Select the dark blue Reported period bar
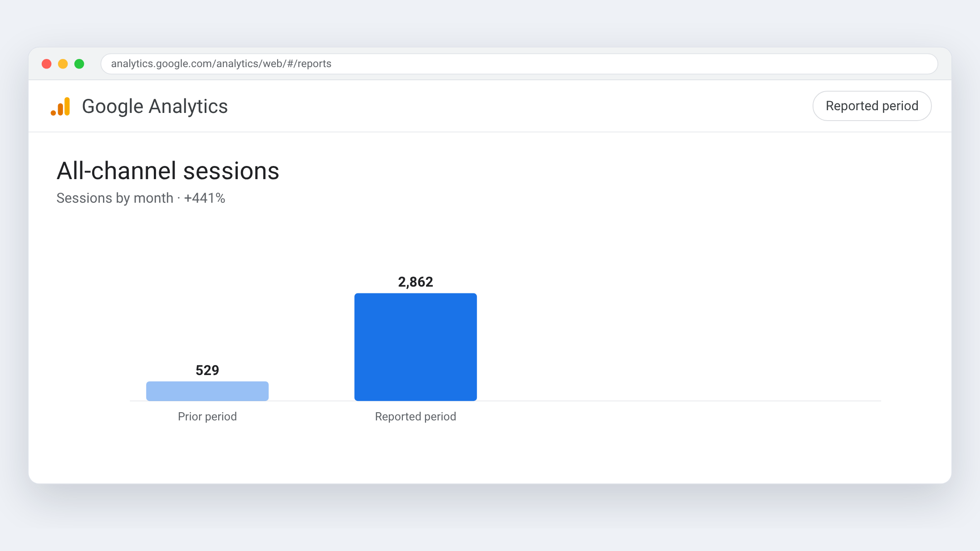 tap(416, 347)
